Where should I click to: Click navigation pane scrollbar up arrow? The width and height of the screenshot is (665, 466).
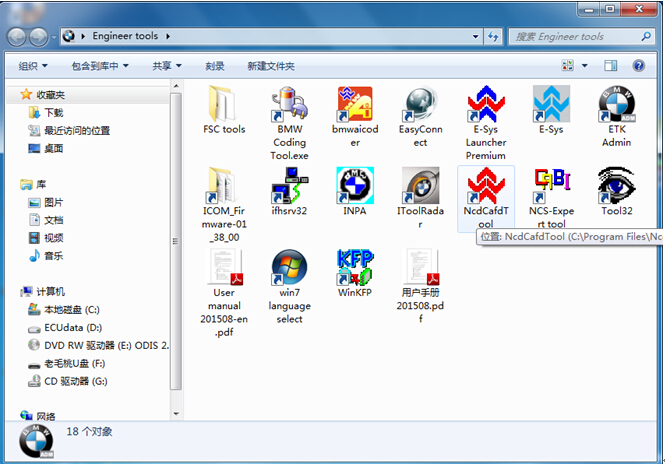click(176, 86)
